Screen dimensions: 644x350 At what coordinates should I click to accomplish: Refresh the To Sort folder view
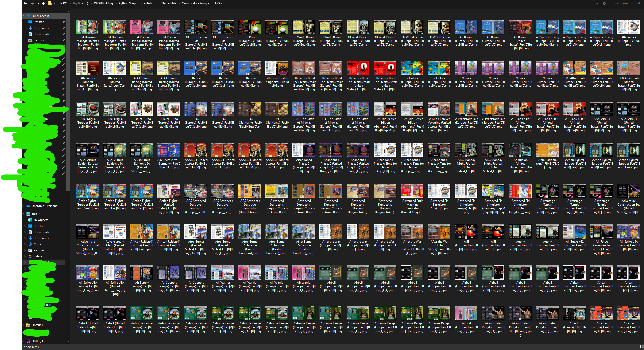[604, 3]
